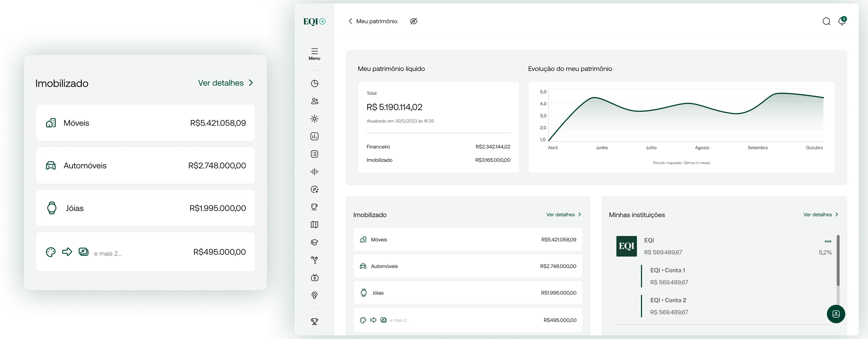868x339 pixels.
Task: Select the people icon in the sidebar
Action: point(314,101)
